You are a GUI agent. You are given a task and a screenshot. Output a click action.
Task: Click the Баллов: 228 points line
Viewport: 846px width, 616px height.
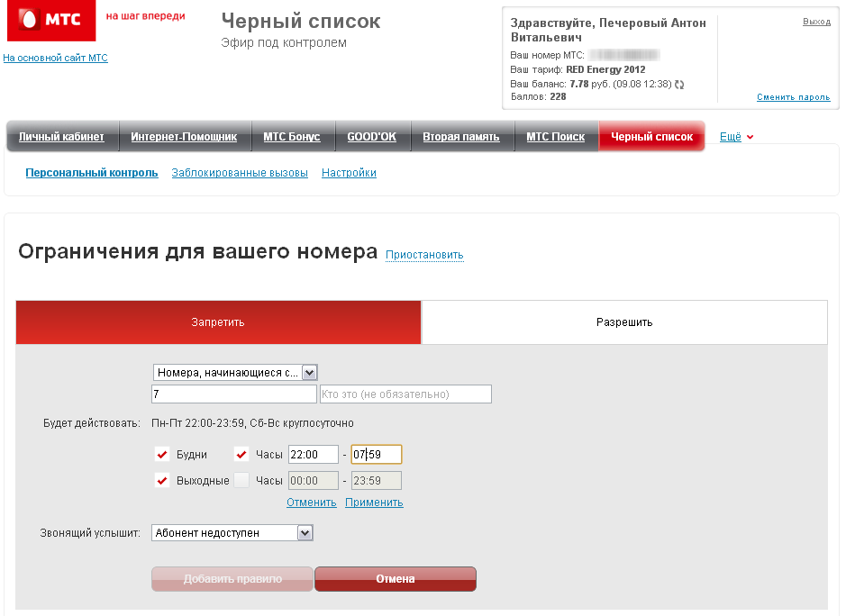pos(539,96)
